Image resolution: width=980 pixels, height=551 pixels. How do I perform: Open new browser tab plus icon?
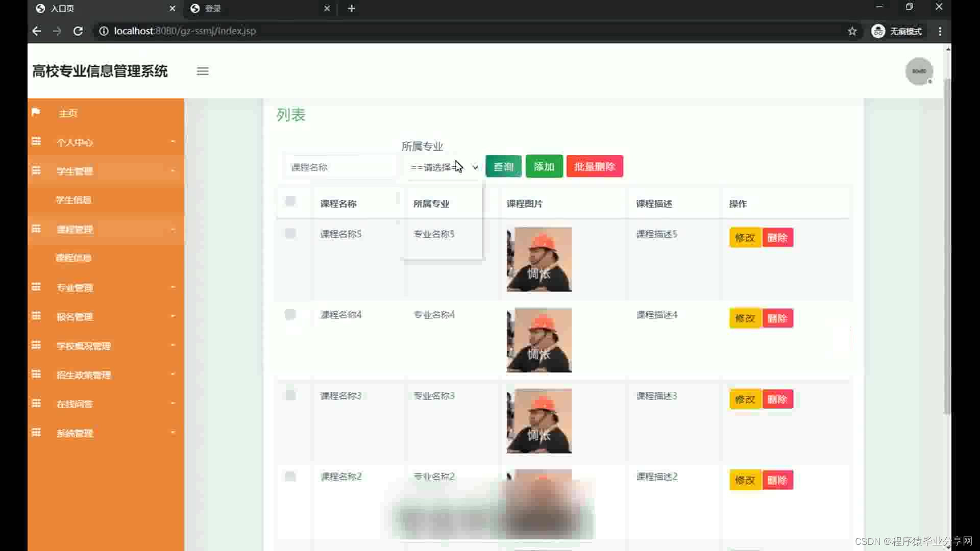tap(351, 9)
